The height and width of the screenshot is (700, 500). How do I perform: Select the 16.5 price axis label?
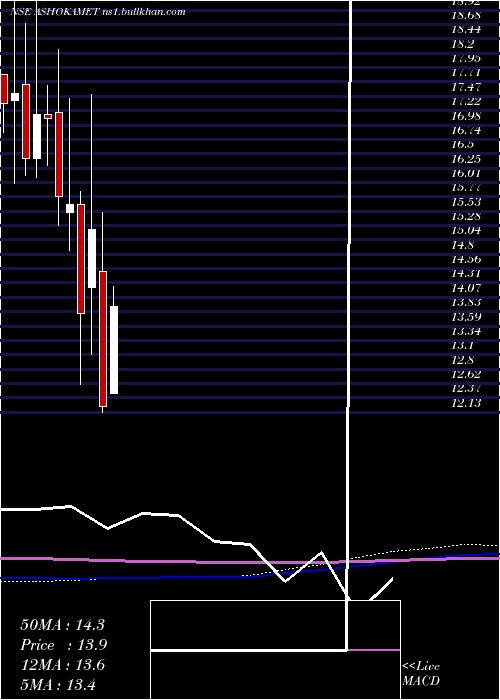coord(463,145)
